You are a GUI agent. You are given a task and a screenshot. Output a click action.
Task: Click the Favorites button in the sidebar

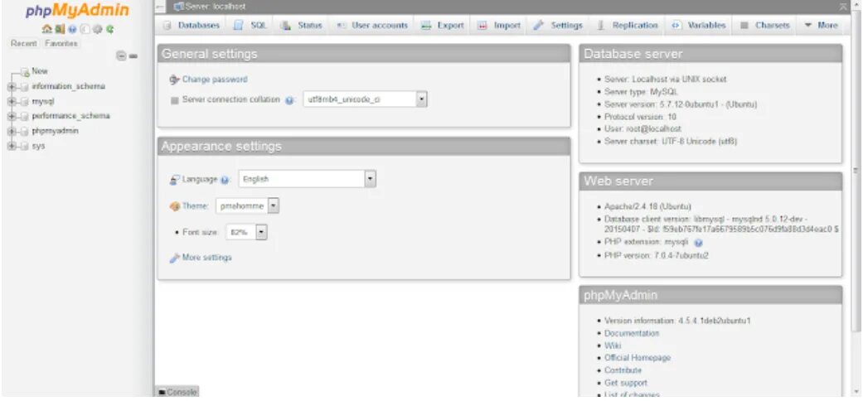61,44
